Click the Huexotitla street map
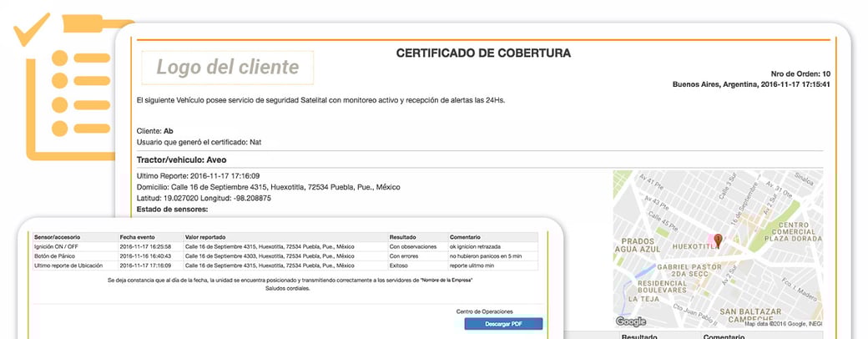Screen dimensions: 868x339 [x=718, y=249]
